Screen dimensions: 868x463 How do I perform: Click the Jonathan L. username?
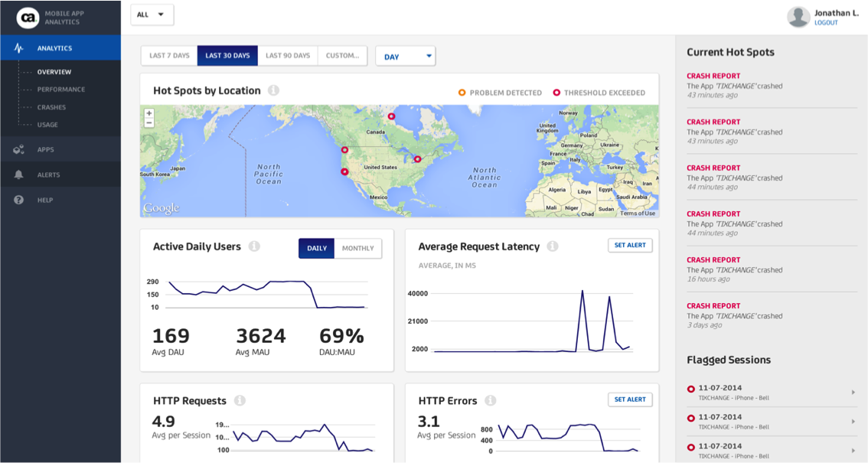tap(837, 13)
